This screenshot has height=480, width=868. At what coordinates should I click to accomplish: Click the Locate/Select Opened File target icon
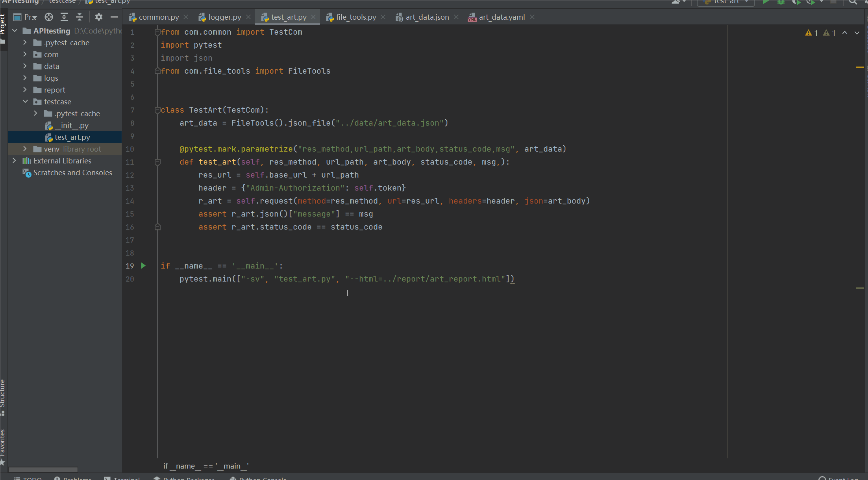pyautogui.click(x=49, y=17)
